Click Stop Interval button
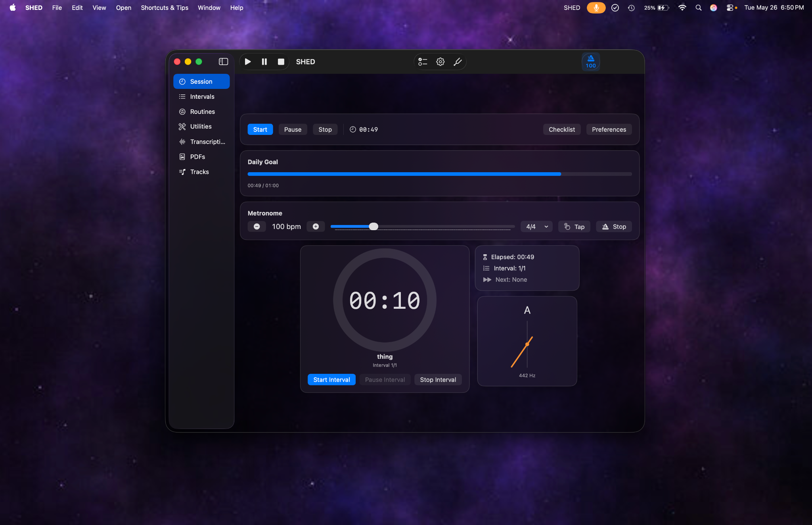This screenshot has width=812, height=525. point(438,380)
